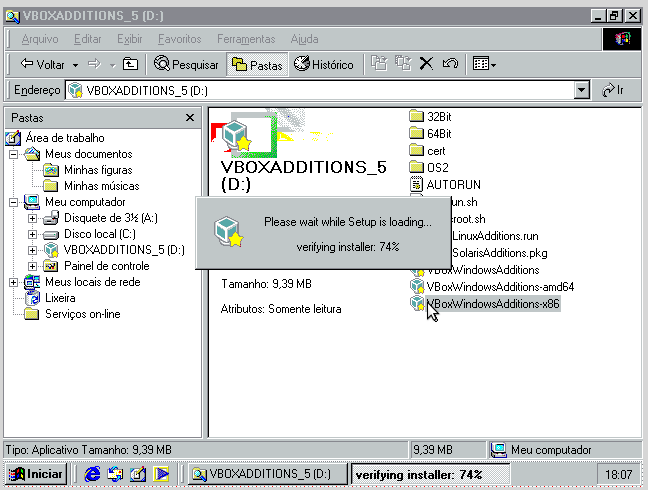Select the cert folder
This screenshot has width=648, height=490.
[436, 151]
